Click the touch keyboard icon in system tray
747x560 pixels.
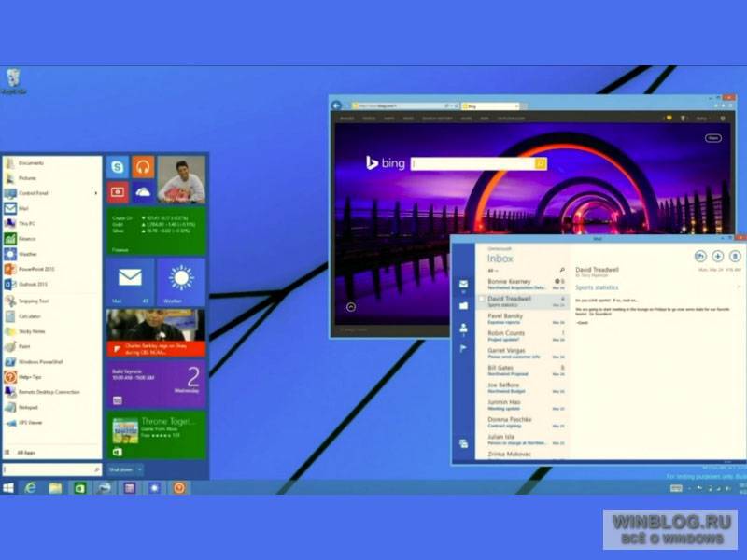[676, 488]
